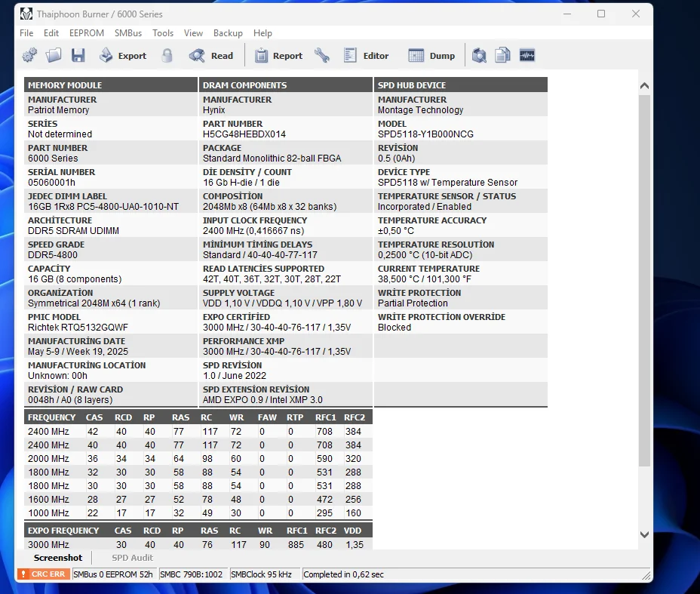This screenshot has height=594, width=700.
Task: Click the CRC ERR status indicator
Action: 44,574
